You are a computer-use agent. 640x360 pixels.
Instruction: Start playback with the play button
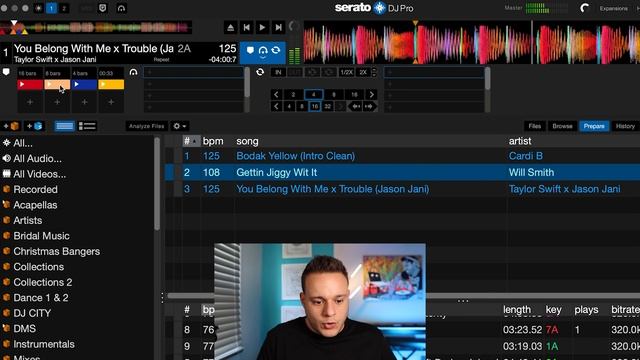(262, 27)
